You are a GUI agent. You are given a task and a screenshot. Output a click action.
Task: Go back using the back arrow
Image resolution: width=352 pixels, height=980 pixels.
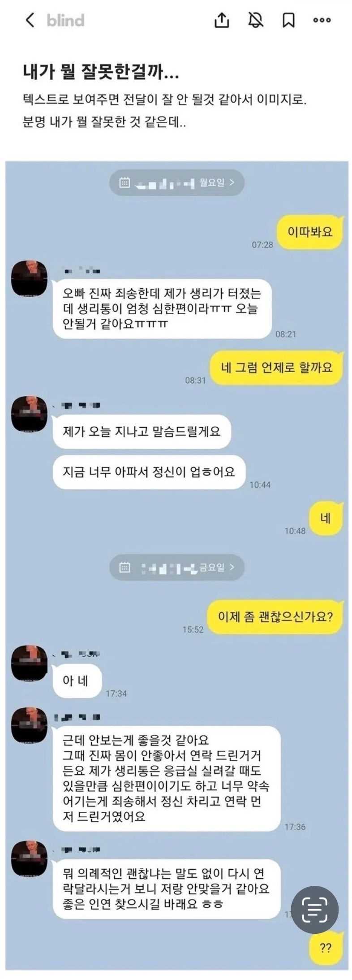pyautogui.click(x=30, y=20)
